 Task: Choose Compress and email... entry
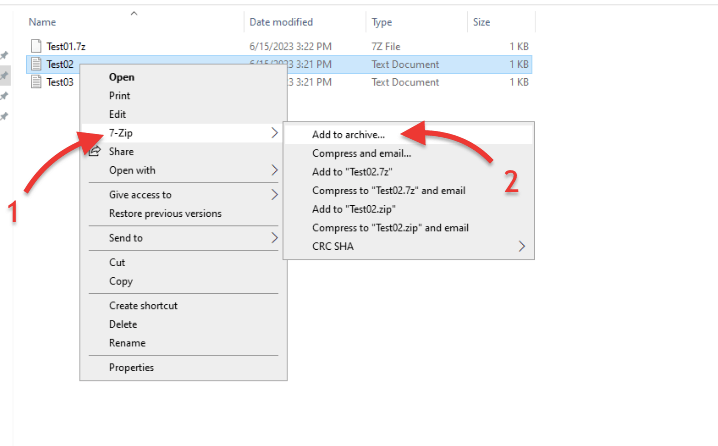[361, 153]
